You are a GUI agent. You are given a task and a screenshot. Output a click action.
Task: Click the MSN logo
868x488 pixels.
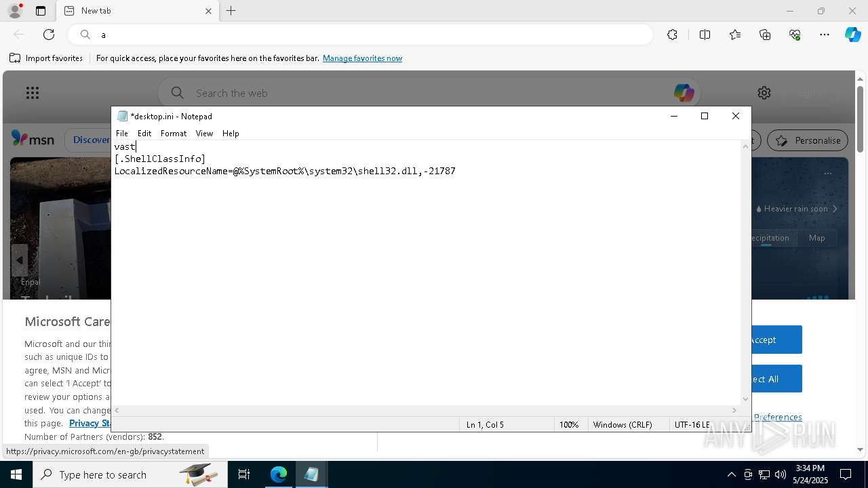(x=33, y=140)
